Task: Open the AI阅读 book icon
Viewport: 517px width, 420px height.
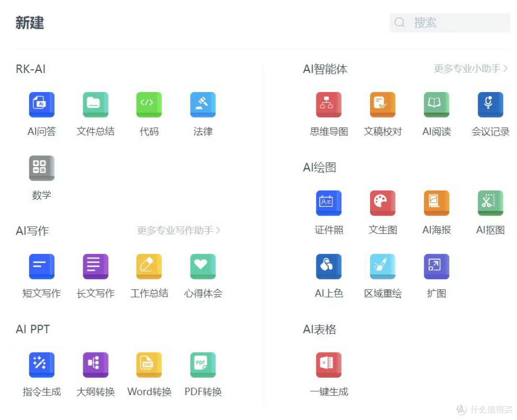Action: pos(436,104)
